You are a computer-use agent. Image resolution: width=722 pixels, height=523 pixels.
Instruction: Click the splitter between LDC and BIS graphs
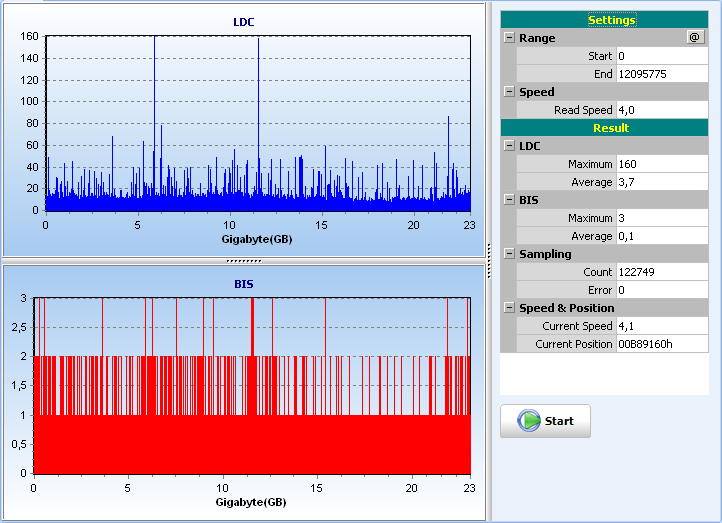(244, 261)
